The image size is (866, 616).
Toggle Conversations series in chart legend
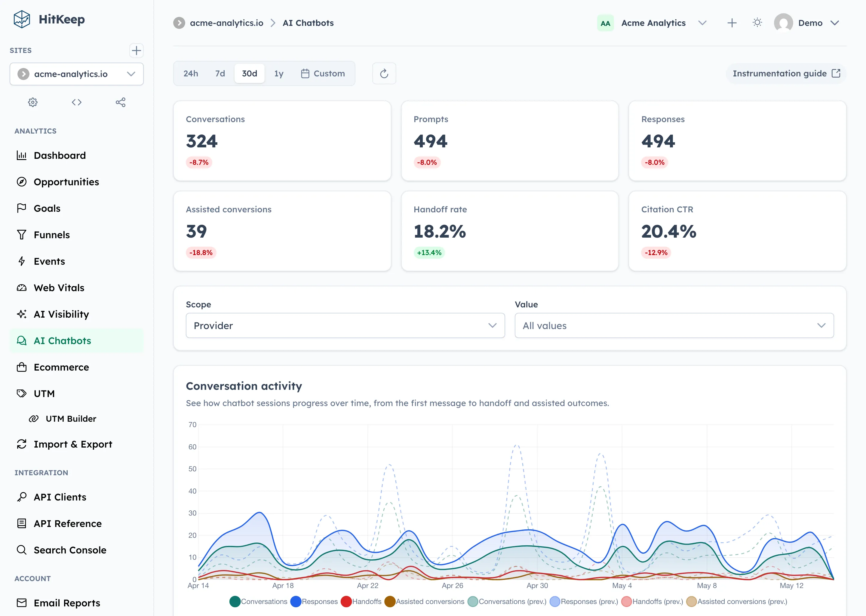(x=259, y=602)
